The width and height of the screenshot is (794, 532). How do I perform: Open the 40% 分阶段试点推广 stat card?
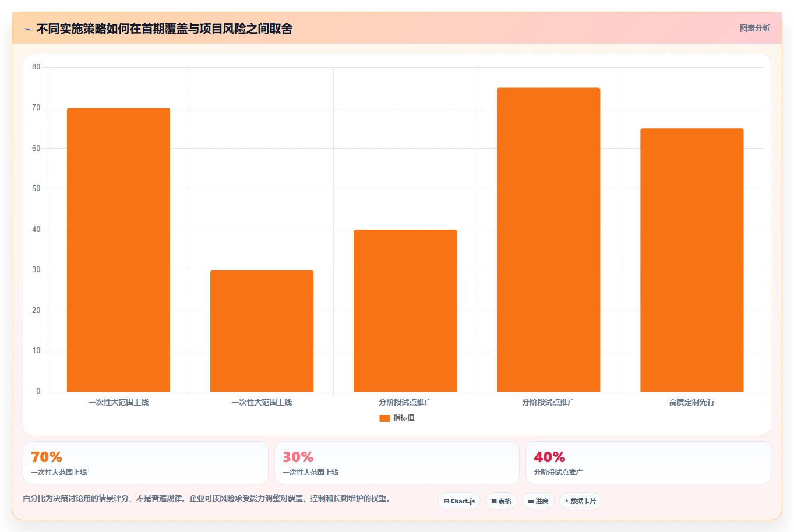click(648, 463)
